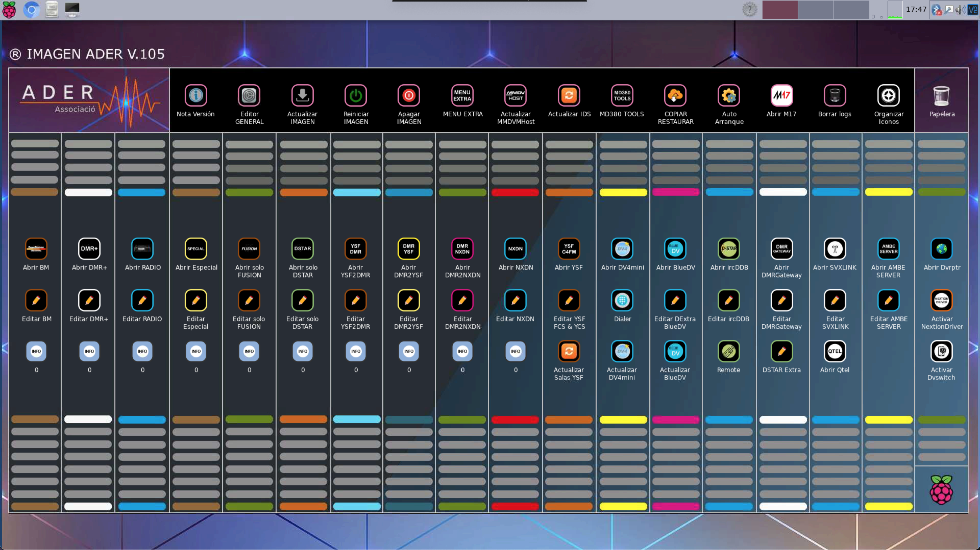Viewport: 980px width, 550px height.
Task: Click the Reiniciar IMAGEN power icon
Action: (355, 95)
